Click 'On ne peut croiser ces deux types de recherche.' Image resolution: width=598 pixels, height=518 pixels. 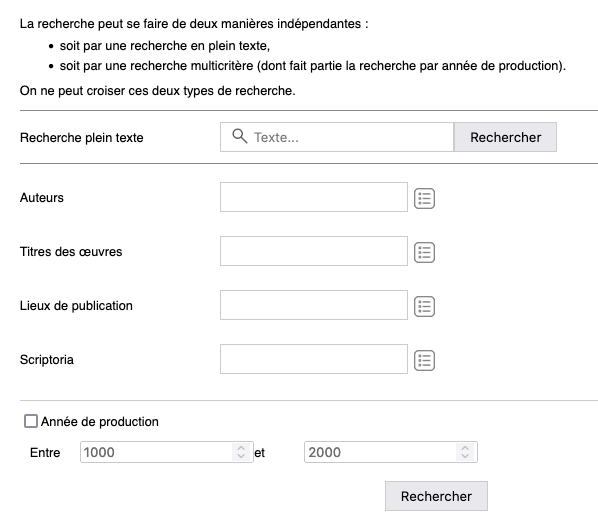[x=158, y=91]
